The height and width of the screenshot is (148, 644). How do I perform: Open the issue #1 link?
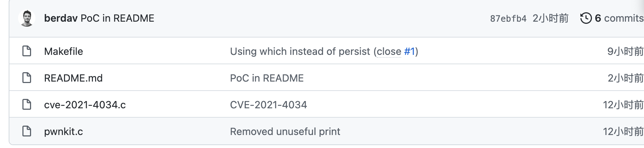(x=409, y=52)
